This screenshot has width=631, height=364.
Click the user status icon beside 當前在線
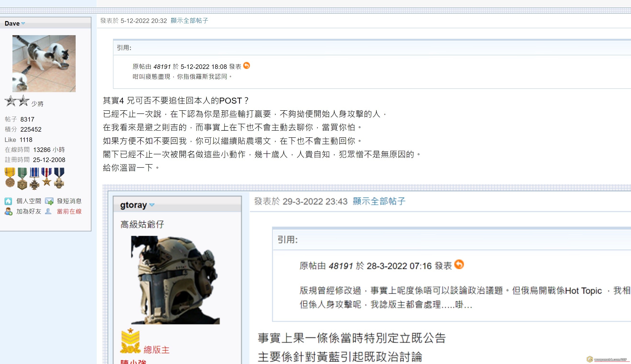click(48, 212)
